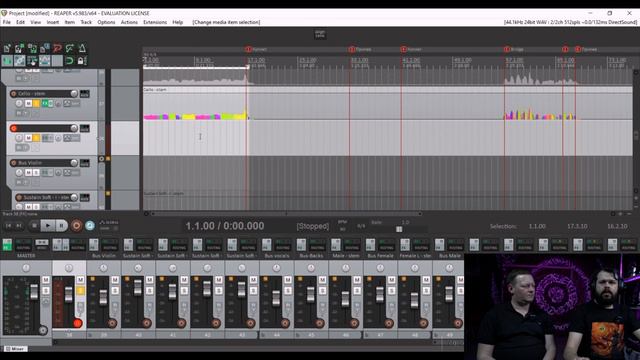The width and height of the screenshot is (640, 360).
Task: Open FX on Bus Violin track
Action: [x=45, y=173]
